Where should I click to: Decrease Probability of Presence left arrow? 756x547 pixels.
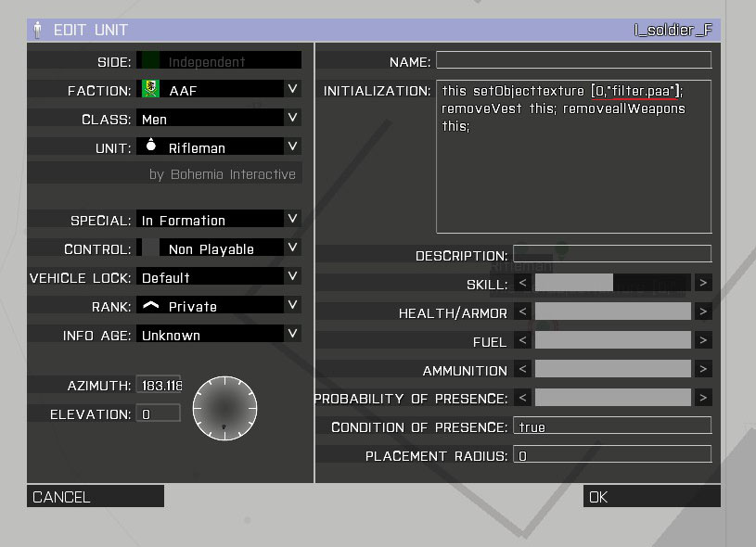(x=522, y=398)
